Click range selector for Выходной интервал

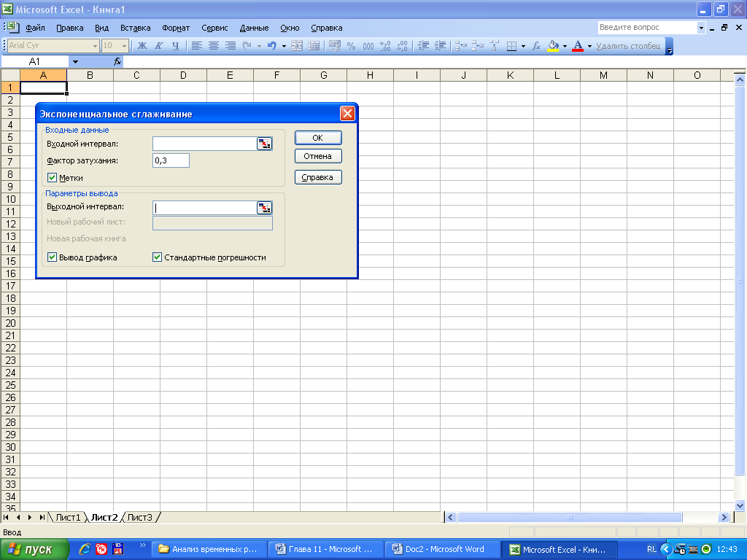coord(264,208)
